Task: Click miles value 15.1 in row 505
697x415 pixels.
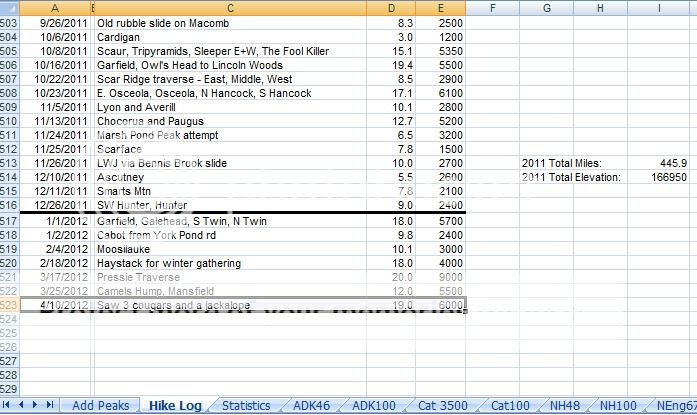Action: (391, 51)
